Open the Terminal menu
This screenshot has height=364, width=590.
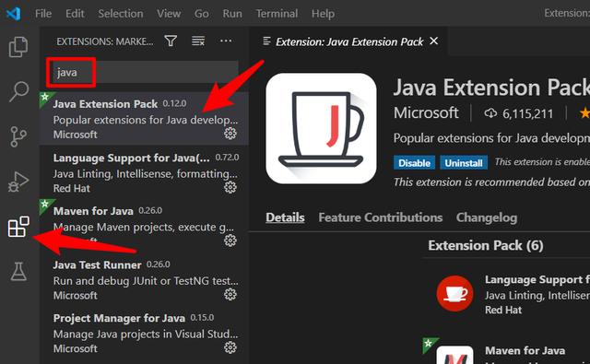pyautogui.click(x=277, y=14)
